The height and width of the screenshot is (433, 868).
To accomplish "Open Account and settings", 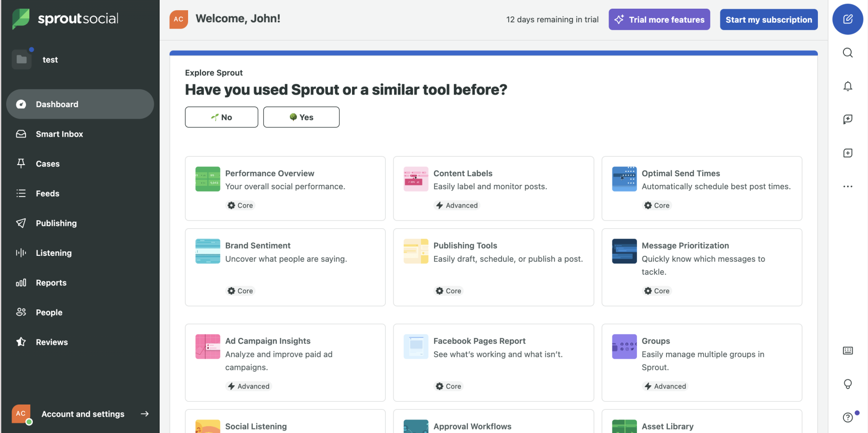I will click(80, 414).
